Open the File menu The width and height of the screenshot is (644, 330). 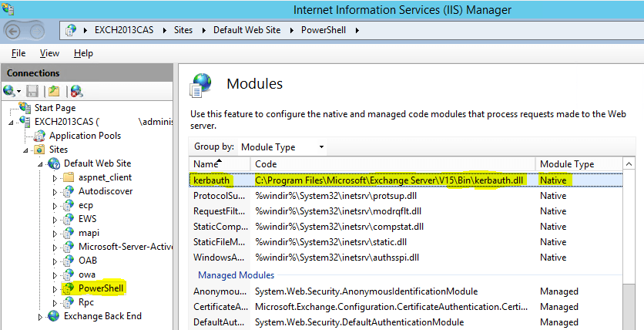click(18, 53)
